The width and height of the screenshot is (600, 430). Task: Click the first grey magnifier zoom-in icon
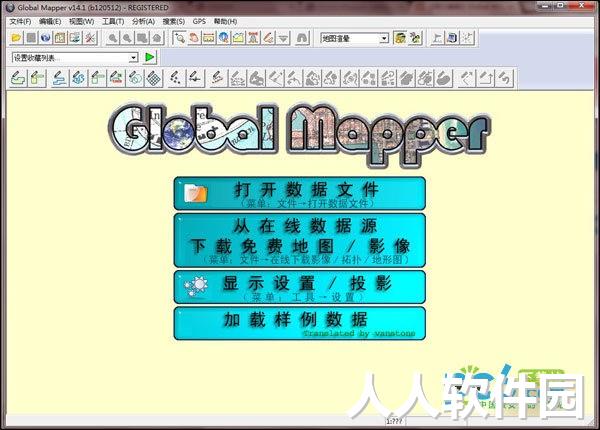112,38
